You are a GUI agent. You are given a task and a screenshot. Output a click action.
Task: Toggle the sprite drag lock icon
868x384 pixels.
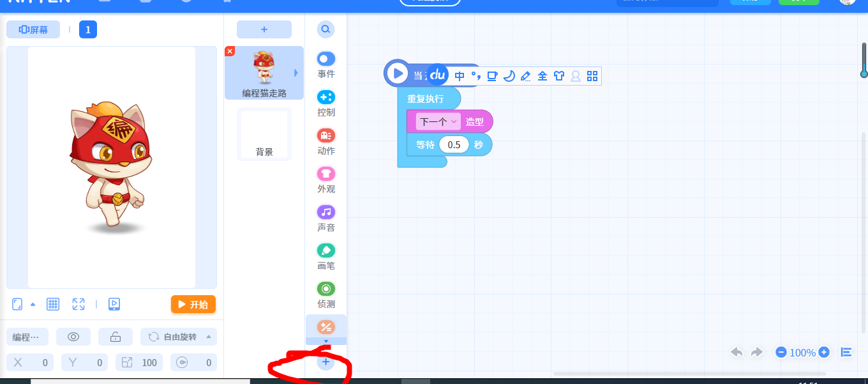pyautogui.click(x=116, y=337)
